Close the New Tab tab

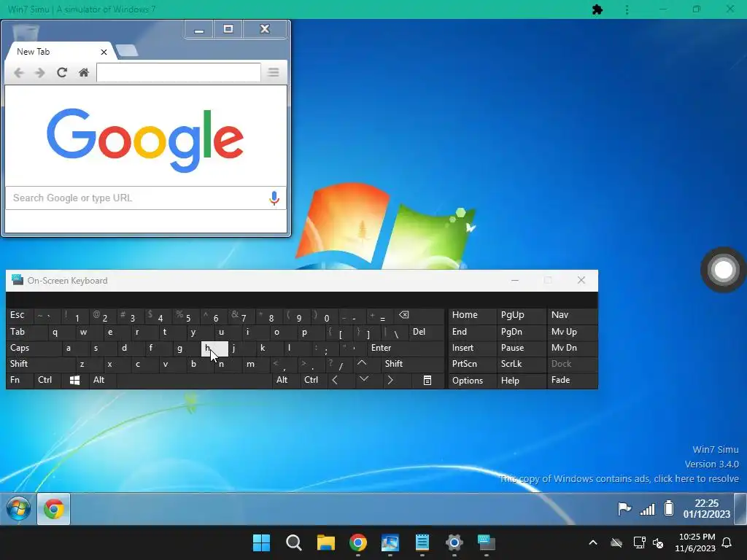pos(104,52)
